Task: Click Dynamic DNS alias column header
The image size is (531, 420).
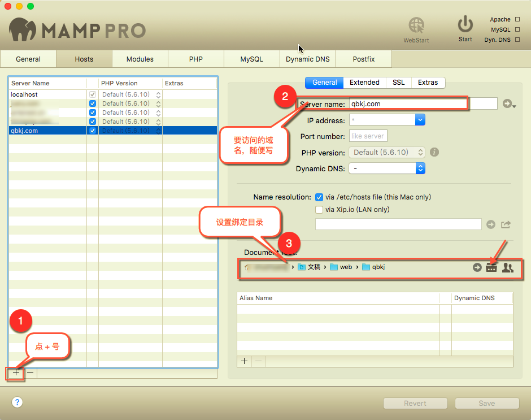Action: click(x=482, y=298)
